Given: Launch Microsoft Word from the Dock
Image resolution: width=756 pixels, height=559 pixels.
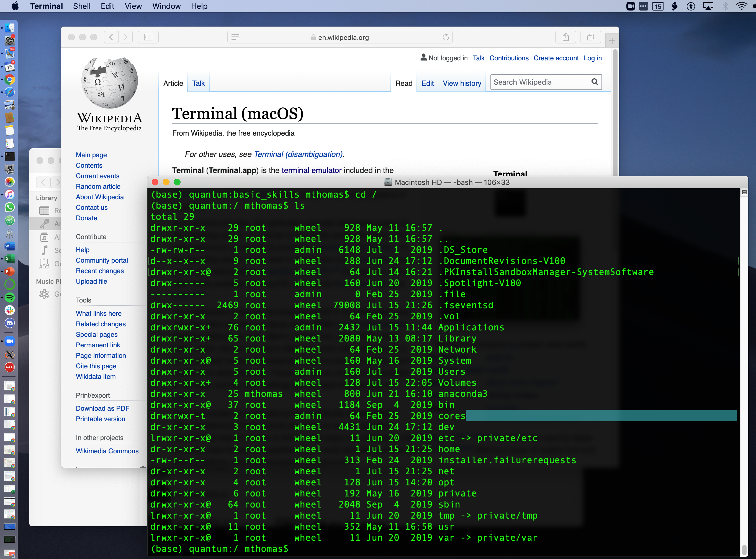Looking at the screenshot, I should [9, 246].
